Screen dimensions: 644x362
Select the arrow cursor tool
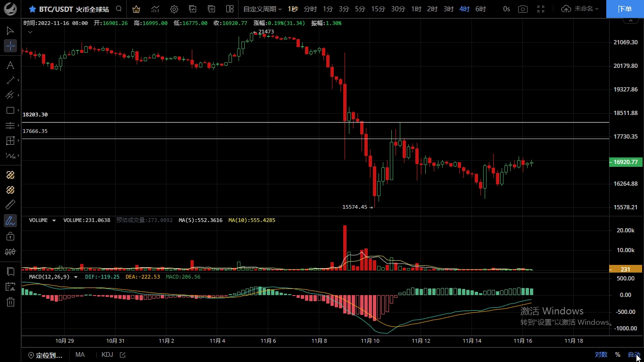tap(10, 31)
